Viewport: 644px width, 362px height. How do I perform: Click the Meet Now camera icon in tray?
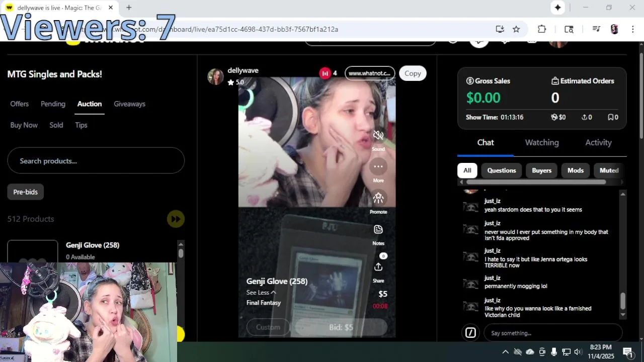[x=542, y=352]
